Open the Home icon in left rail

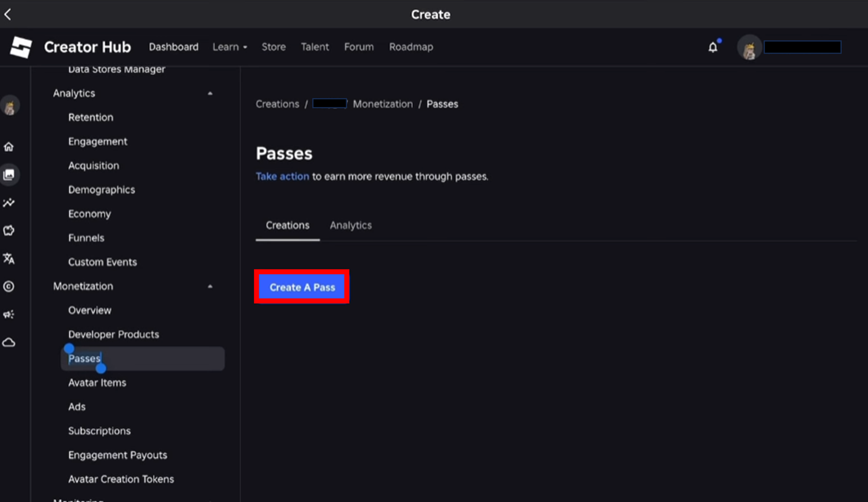click(x=9, y=147)
